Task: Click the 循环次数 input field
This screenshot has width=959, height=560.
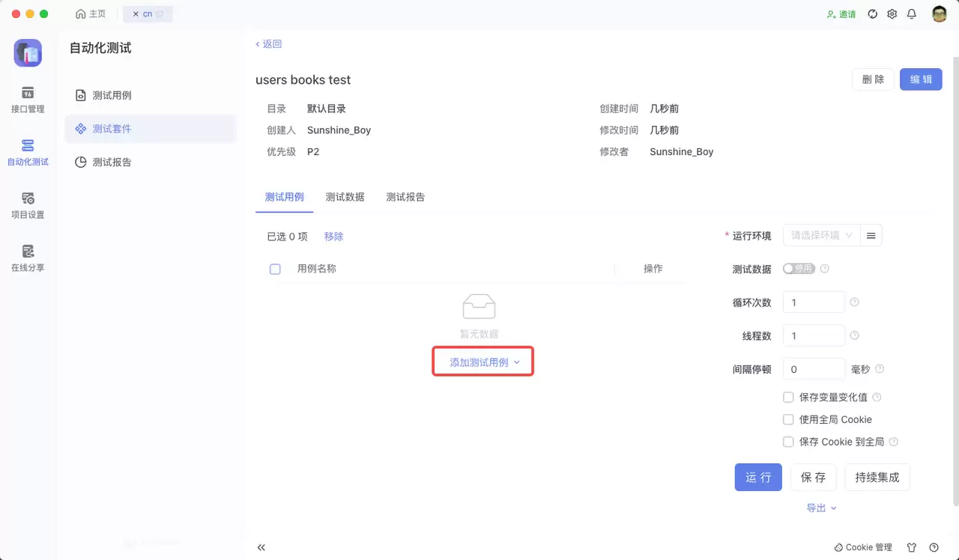Action: tap(814, 302)
